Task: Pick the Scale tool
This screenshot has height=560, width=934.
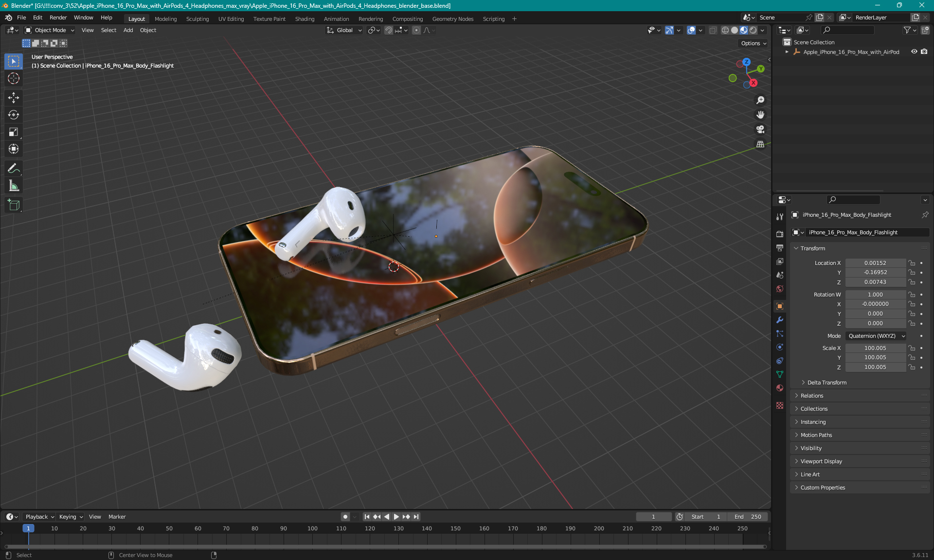Action: click(x=14, y=132)
